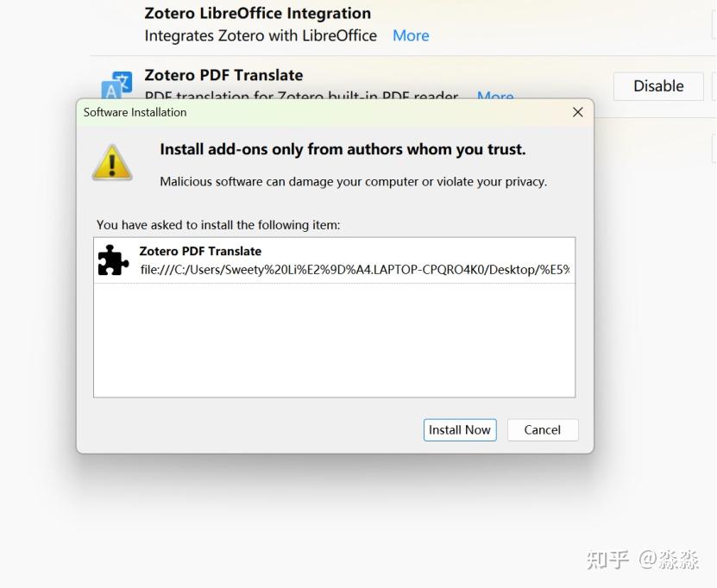This screenshot has height=588, width=717.
Task: Close the Software Installation dialog
Action: pos(577,112)
